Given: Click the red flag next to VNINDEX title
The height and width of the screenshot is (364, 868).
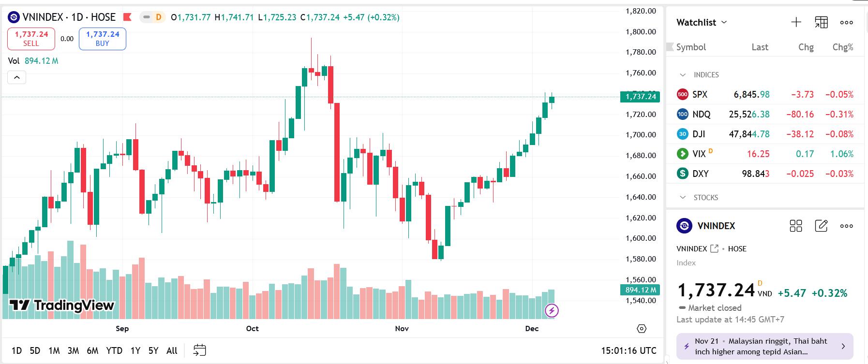Looking at the screenshot, I should (x=127, y=17).
